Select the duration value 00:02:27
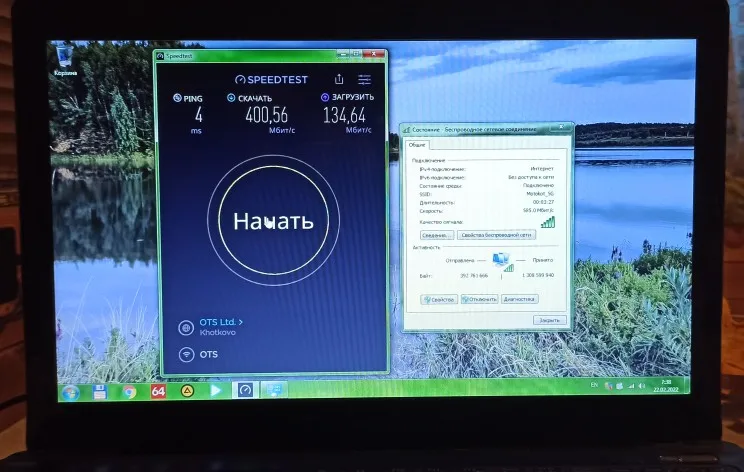Image resolution: width=744 pixels, height=472 pixels. point(543,202)
